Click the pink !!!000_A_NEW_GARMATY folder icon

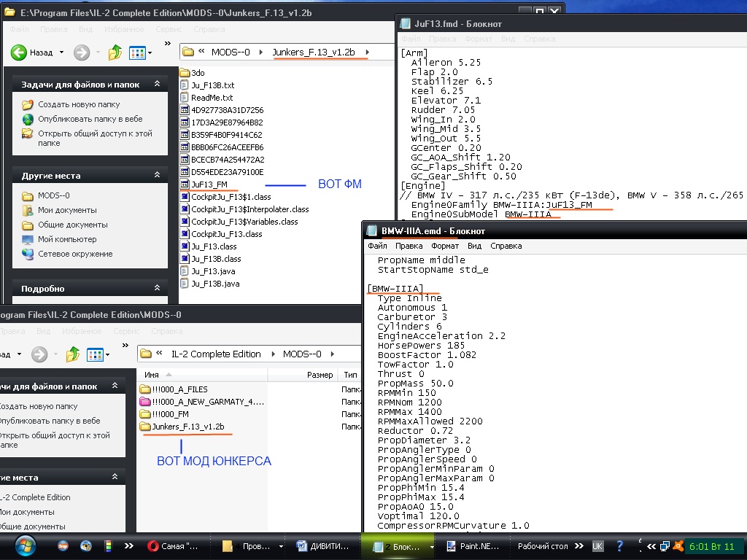(145, 402)
